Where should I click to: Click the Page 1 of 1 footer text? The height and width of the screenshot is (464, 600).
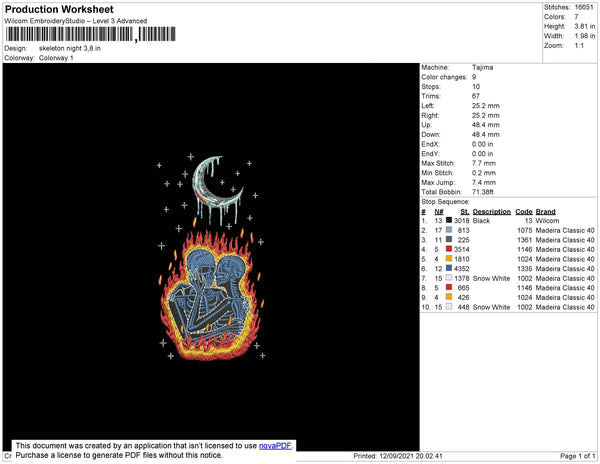tap(577, 456)
